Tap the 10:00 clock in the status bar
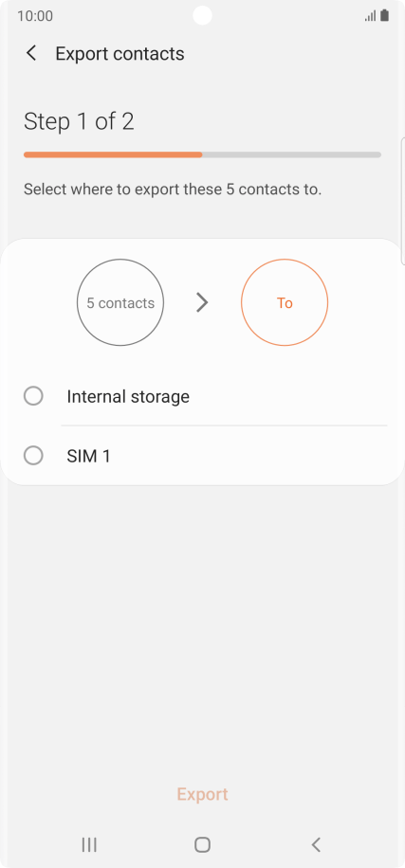 pos(35,16)
